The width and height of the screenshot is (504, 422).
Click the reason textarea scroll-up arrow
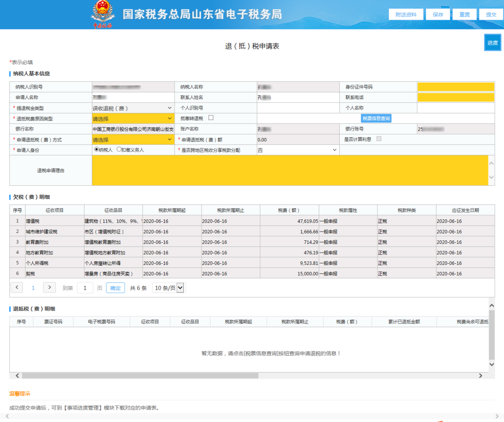491,163
